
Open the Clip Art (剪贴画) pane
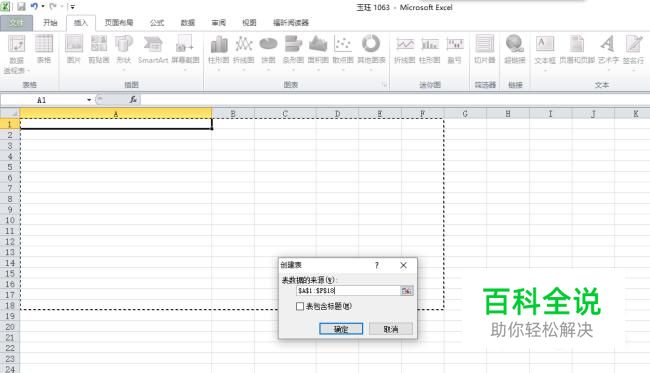click(99, 50)
